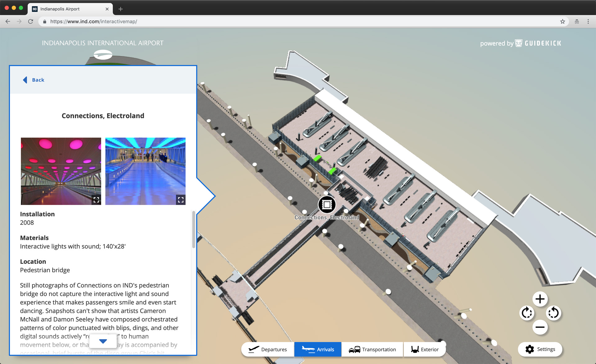The width and height of the screenshot is (596, 364).
Task: Close the Indianapolis Airport tab
Action: coord(107,9)
